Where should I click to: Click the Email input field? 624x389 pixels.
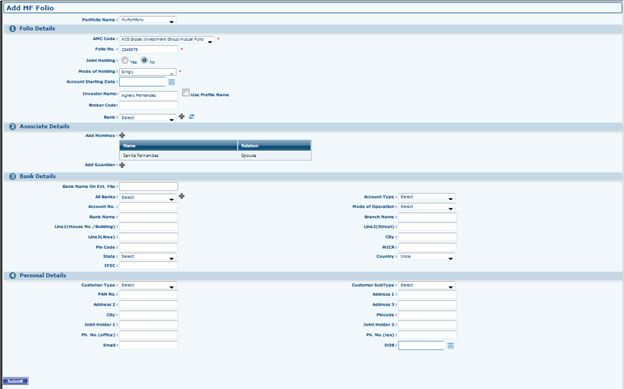point(148,345)
